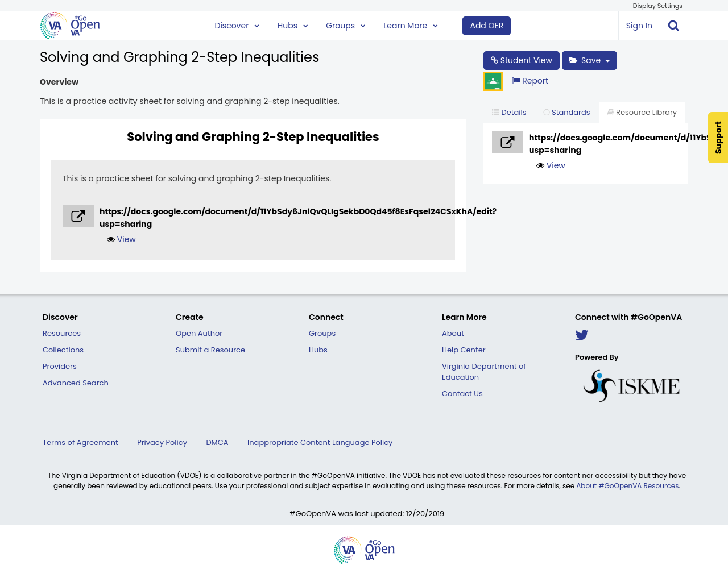Switch to Student View
Viewport: 728px width, 582px height.
pos(521,60)
